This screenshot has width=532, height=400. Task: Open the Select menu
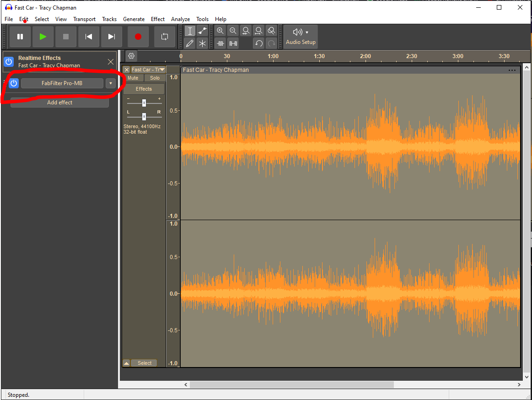point(42,19)
